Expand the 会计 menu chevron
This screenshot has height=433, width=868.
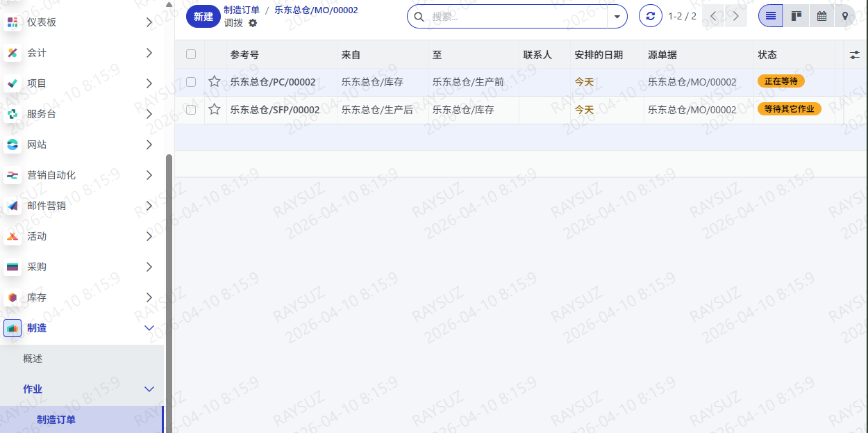149,53
